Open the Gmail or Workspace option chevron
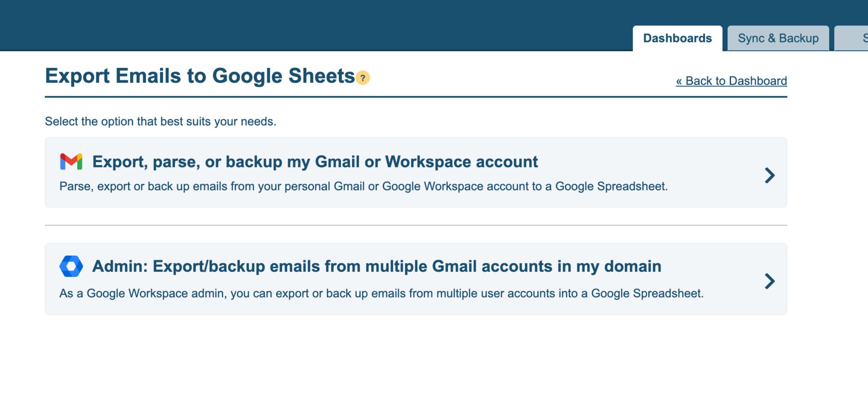 769,175
